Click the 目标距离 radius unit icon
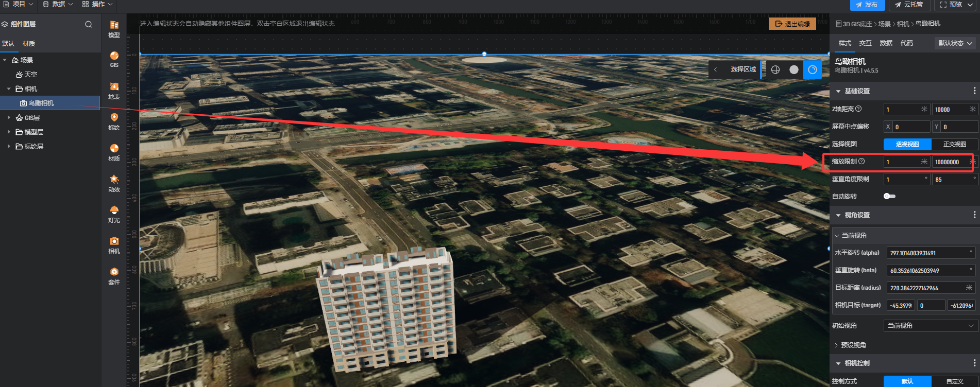The image size is (980, 387). [969, 288]
